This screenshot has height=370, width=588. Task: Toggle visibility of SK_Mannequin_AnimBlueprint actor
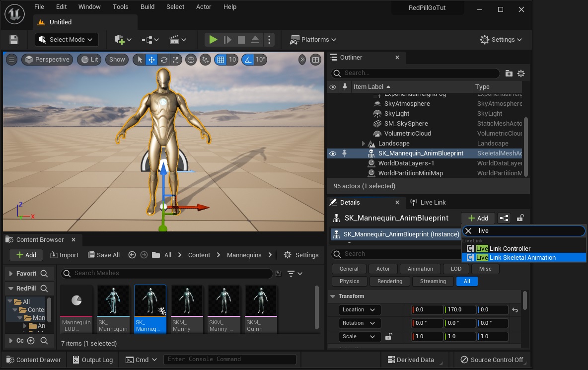(x=333, y=153)
